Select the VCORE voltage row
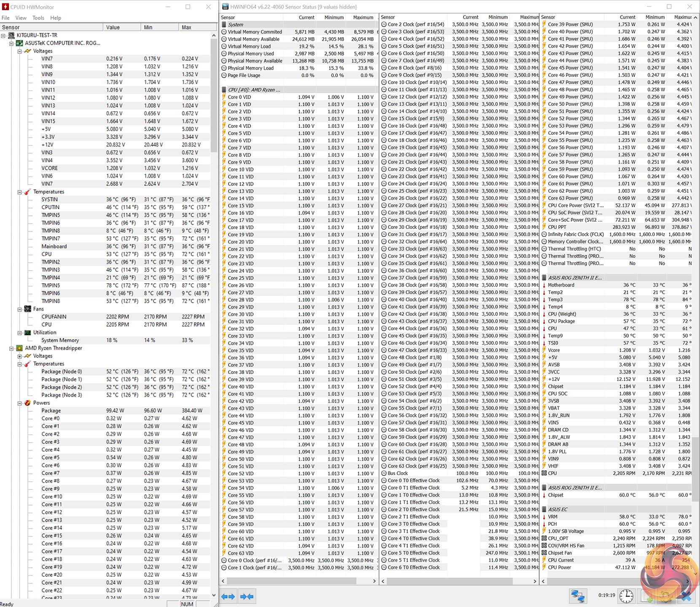Screen dimensions: 700x607 point(50,168)
